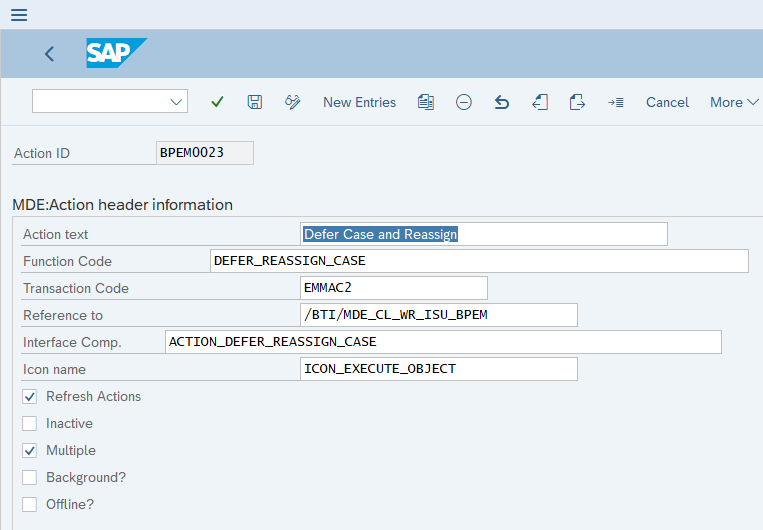
Task: Go to the previous entry icon
Action: click(x=540, y=102)
